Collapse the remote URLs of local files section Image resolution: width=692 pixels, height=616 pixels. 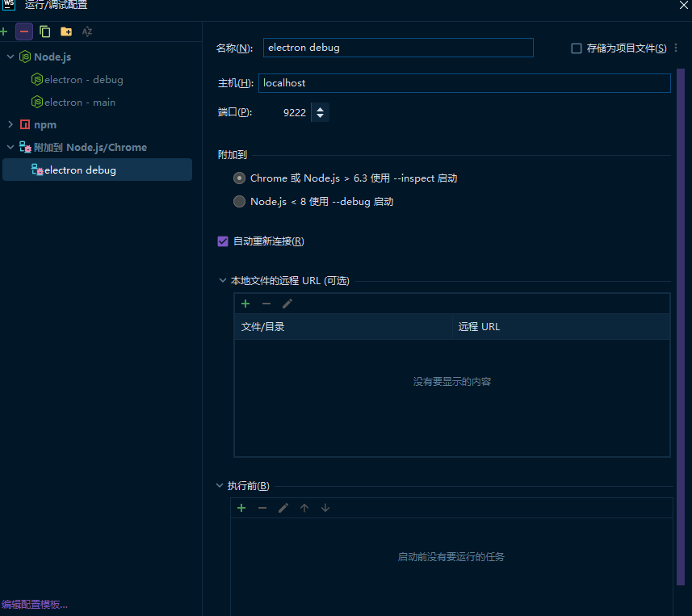point(223,281)
